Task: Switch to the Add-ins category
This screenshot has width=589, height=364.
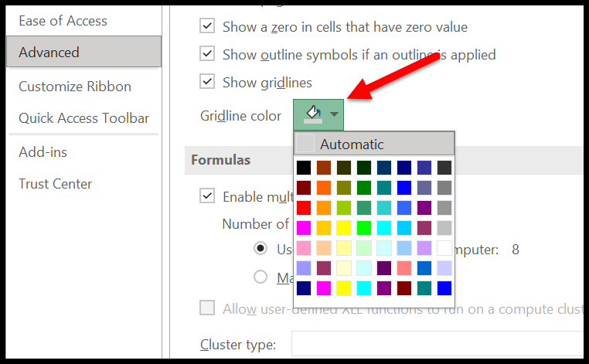Action: pos(43,152)
